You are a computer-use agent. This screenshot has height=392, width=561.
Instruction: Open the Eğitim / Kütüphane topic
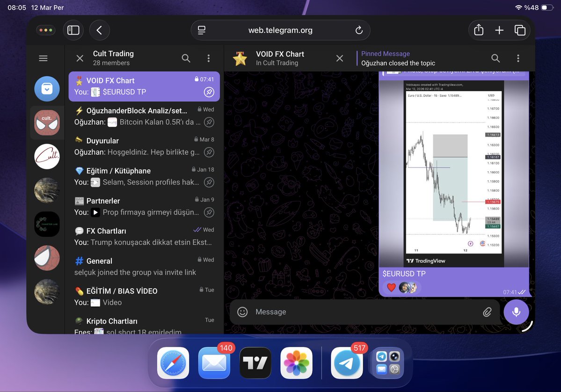tap(144, 177)
